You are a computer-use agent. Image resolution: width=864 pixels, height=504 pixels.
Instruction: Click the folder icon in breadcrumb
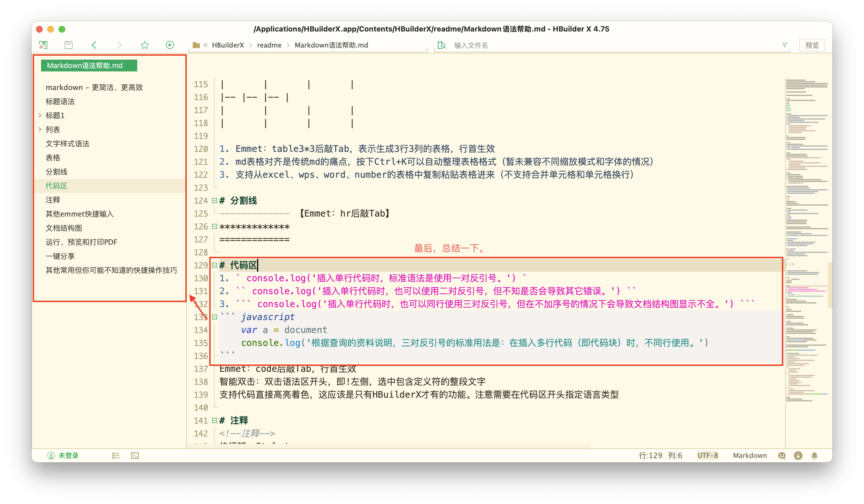tap(196, 45)
